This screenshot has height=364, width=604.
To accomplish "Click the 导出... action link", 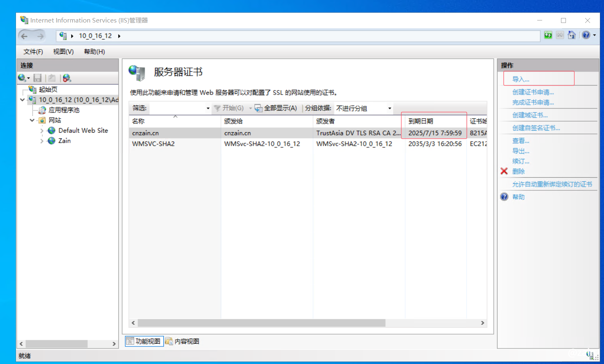I will pos(521,151).
